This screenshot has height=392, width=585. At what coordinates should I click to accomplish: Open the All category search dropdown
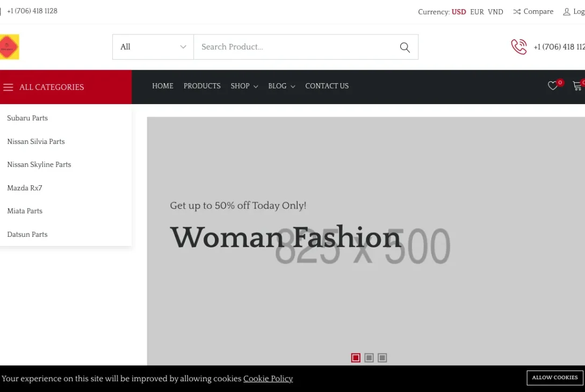[x=153, y=47]
